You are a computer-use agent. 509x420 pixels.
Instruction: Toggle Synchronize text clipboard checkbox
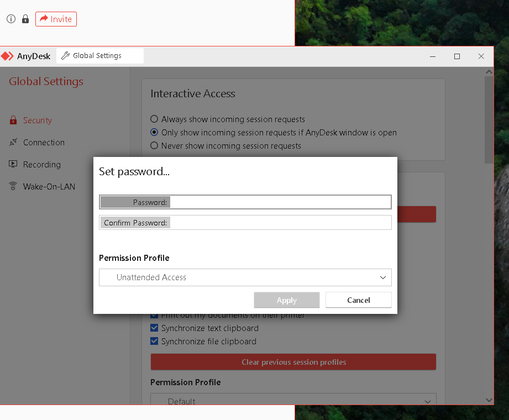[x=154, y=328]
